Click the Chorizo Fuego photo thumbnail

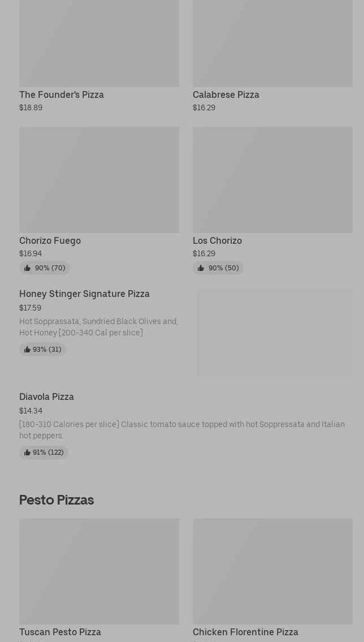point(99,179)
